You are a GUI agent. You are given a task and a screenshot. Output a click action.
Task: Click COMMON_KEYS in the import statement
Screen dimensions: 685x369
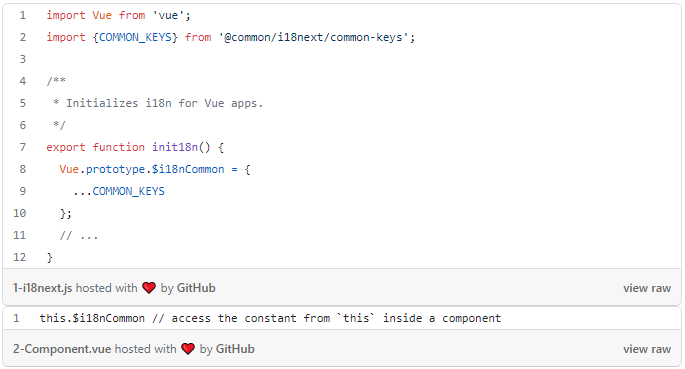tap(135, 38)
